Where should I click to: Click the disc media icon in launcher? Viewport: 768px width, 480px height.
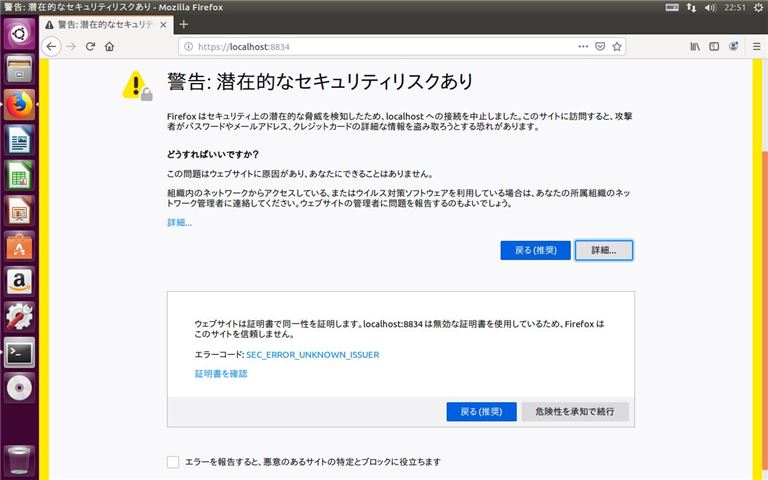coord(19,388)
